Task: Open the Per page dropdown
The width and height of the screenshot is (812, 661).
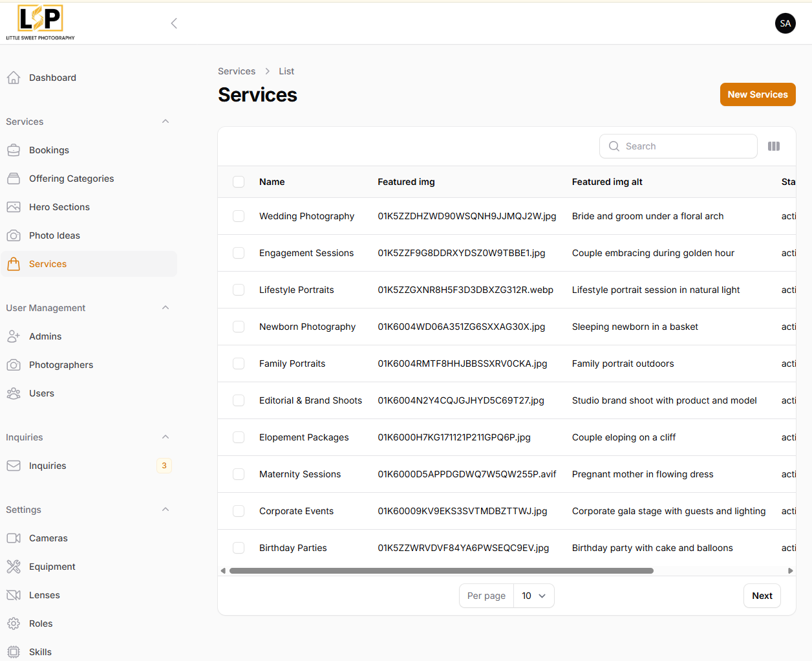Action: pyautogui.click(x=533, y=596)
